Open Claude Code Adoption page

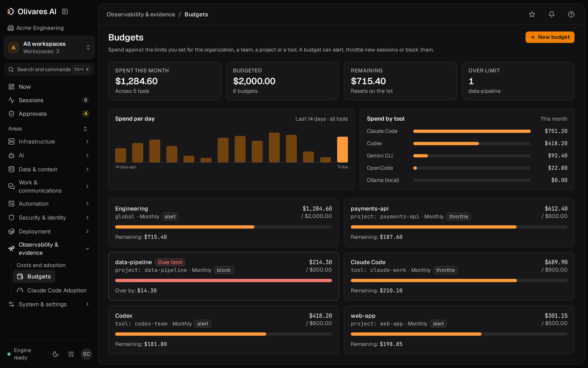pyautogui.click(x=52, y=290)
